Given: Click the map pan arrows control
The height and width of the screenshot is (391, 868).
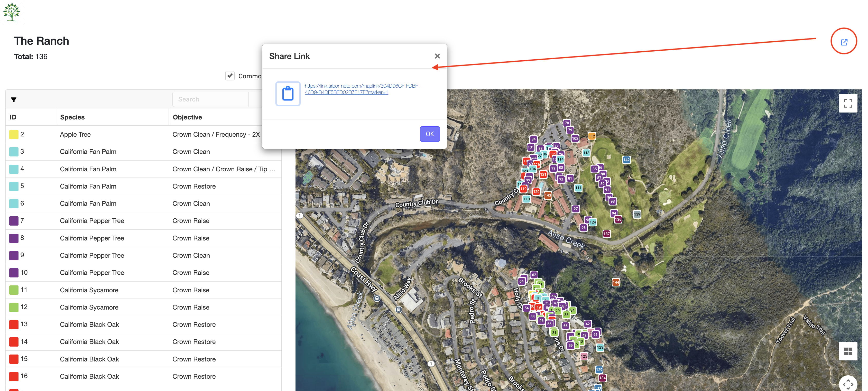Looking at the screenshot, I should [x=848, y=384].
